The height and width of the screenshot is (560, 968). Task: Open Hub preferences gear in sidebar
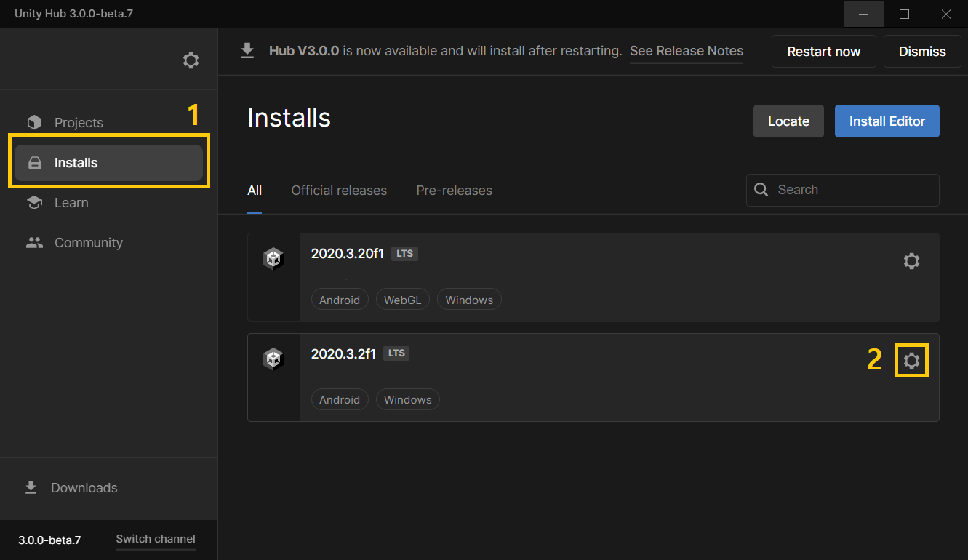click(191, 60)
